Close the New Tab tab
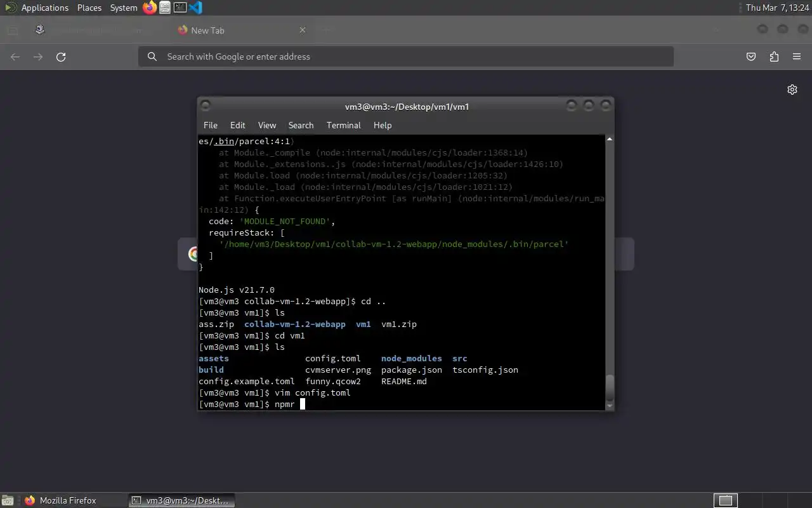This screenshot has height=508, width=812. pyautogui.click(x=303, y=30)
